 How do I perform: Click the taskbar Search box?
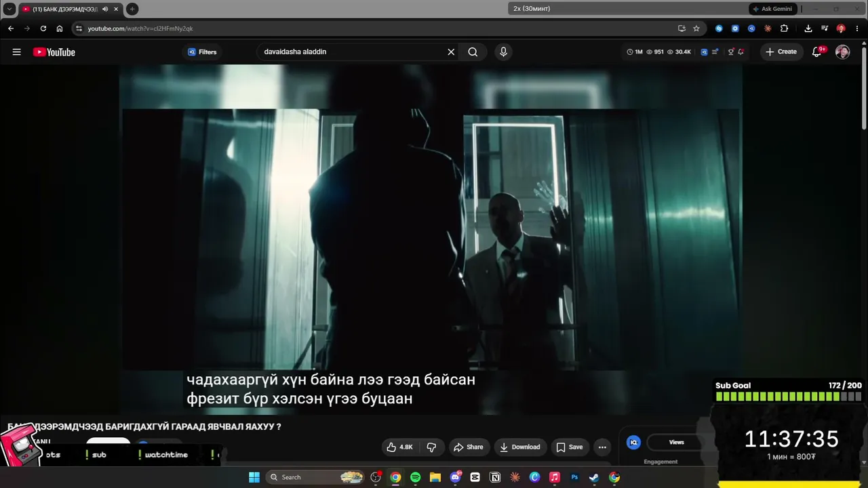tap(316, 477)
